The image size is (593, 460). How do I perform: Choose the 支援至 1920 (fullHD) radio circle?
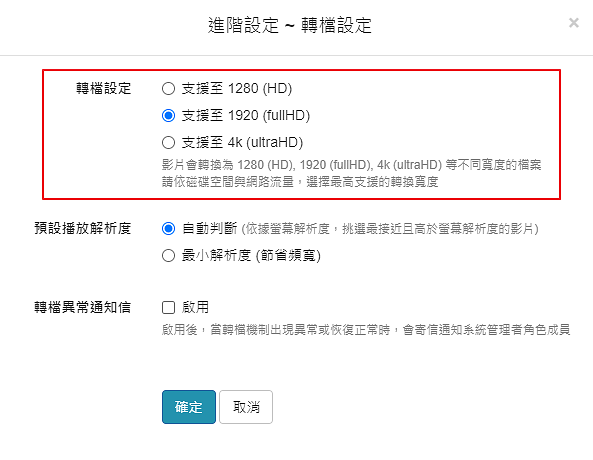pyautogui.click(x=168, y=115)
